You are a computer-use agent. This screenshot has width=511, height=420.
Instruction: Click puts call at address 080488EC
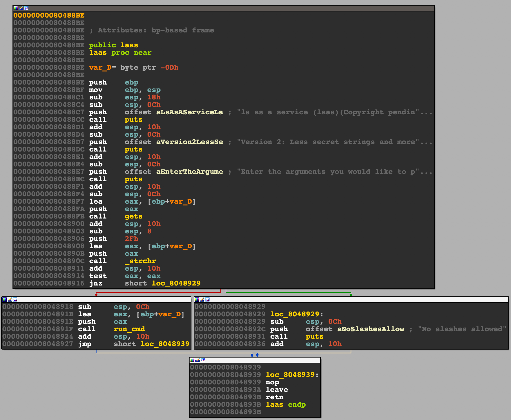click(x=133, y=179)
